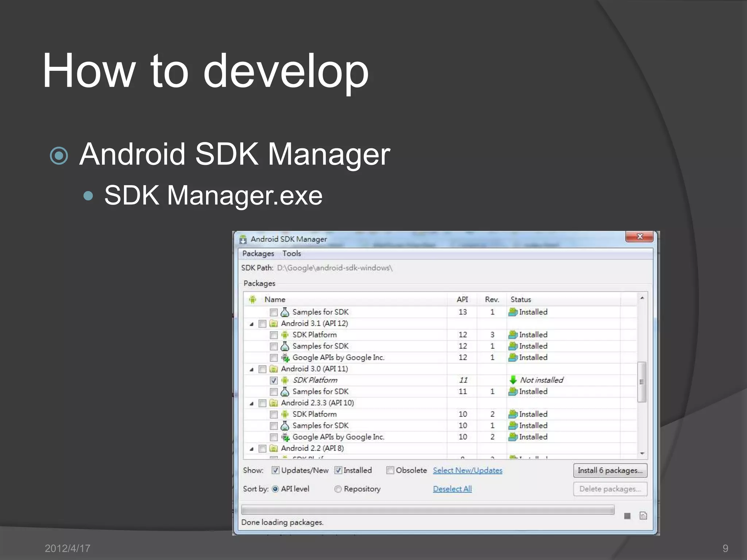Click the Rev. column header
Viewport: 747px width, 560px height.
click(492, 300)
